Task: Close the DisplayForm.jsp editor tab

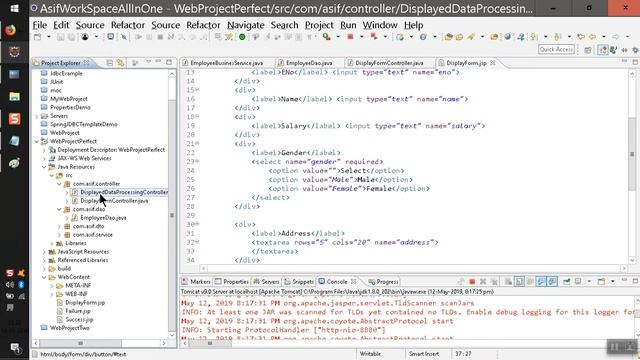Action: (493, 63)
